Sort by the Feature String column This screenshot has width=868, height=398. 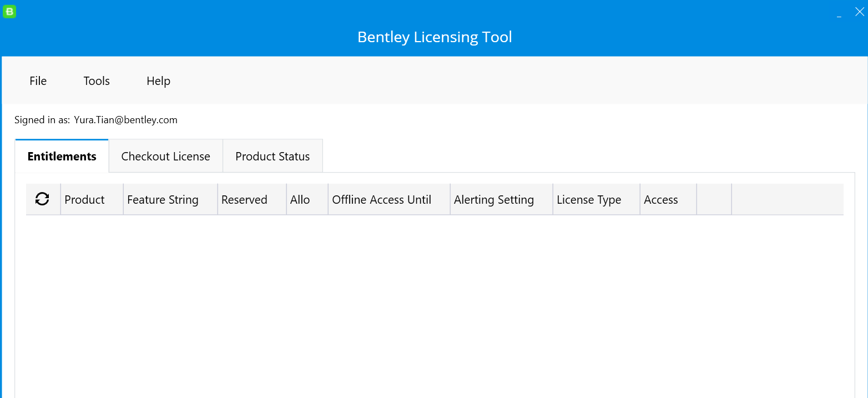(x=163, y=200)
